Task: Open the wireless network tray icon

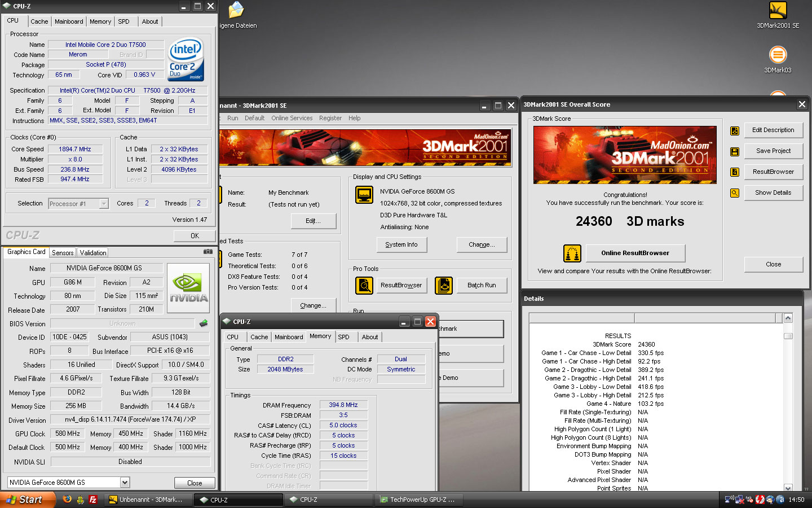Action: tap(729, 500)
